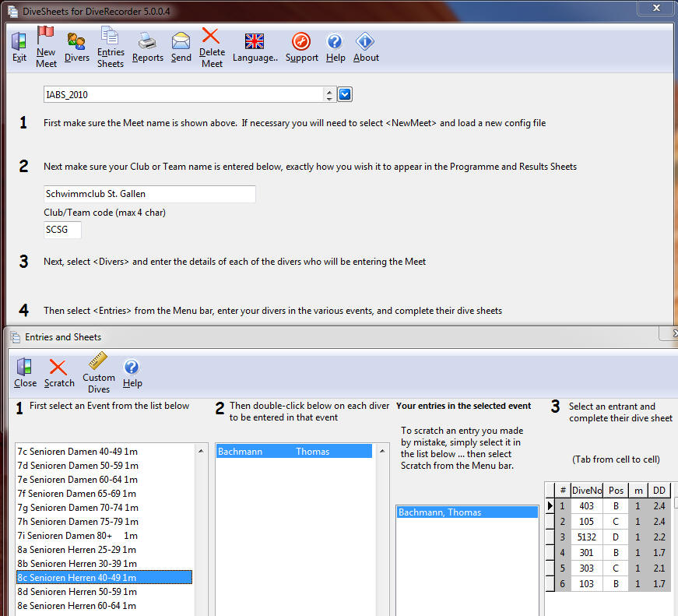Click the meet name spinner arrows
The width and height of the screenshot is (678, 616).
pos(329,94)
